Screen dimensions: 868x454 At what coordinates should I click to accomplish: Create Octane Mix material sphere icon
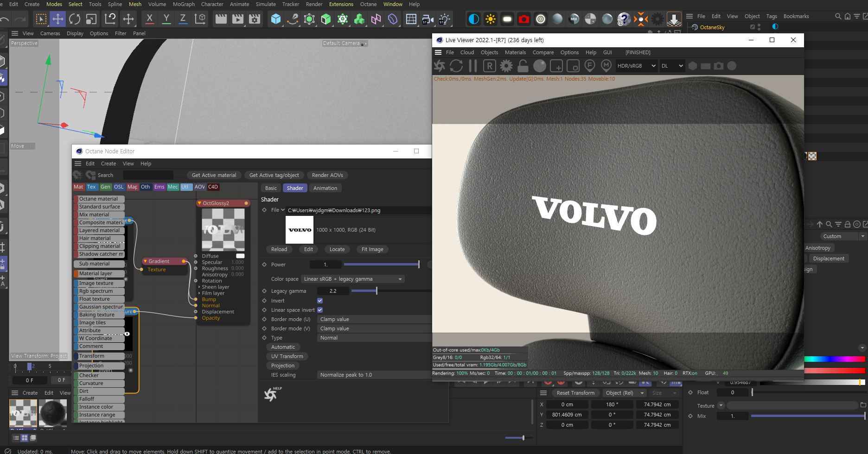tap(574, 19)
